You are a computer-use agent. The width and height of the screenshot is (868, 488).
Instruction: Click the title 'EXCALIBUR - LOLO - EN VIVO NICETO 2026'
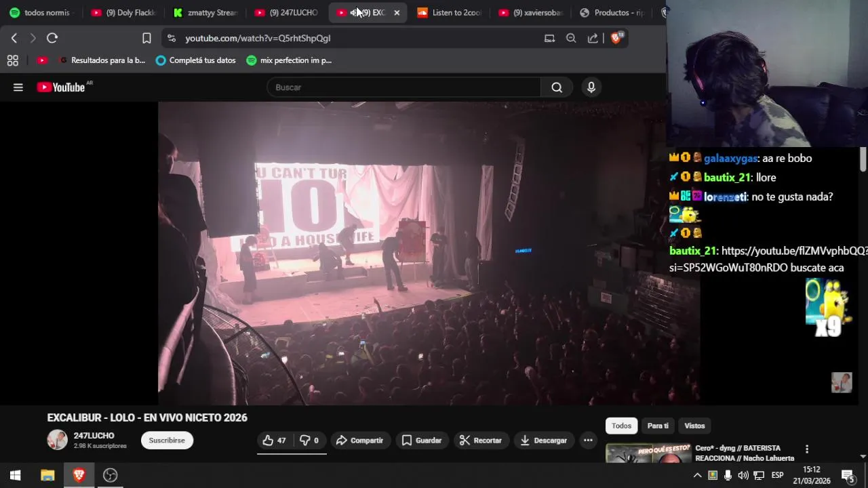147,418
